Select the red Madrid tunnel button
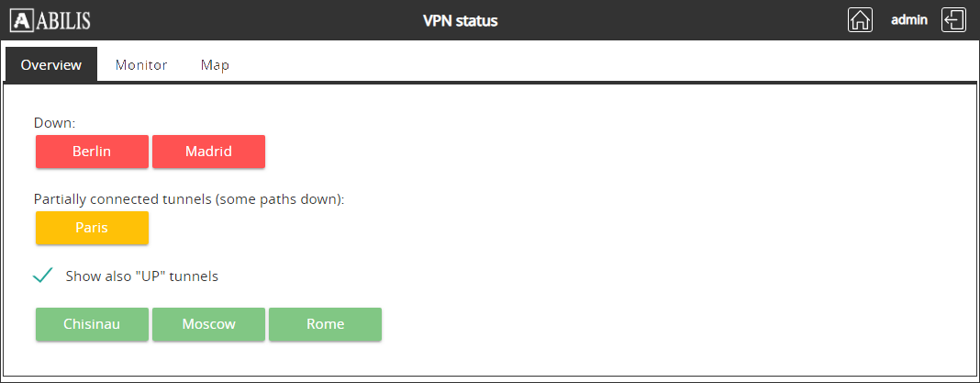Viewport: 980px width, 383px height. [208, 152]
